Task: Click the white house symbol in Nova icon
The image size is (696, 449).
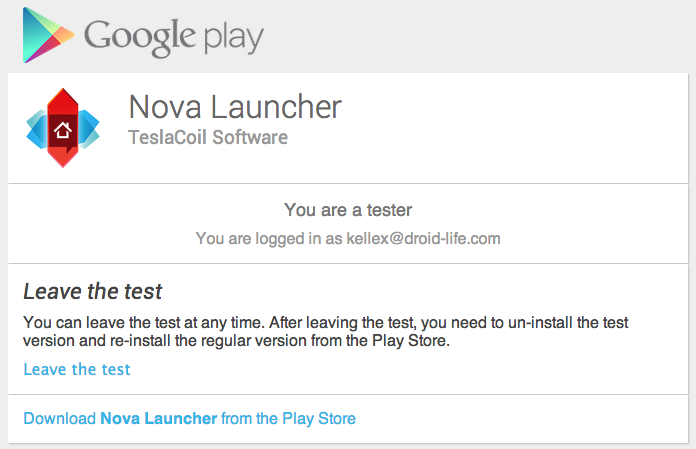Action: point(63,129)
